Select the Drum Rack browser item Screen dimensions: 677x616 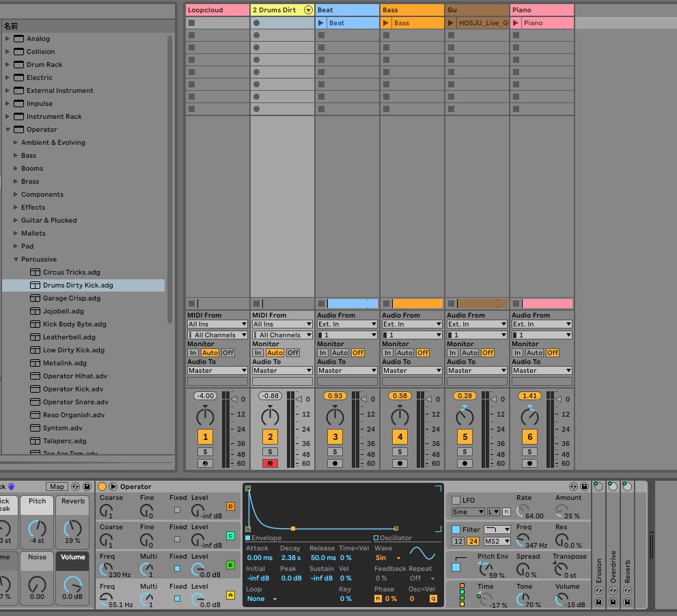click(44, 64)
